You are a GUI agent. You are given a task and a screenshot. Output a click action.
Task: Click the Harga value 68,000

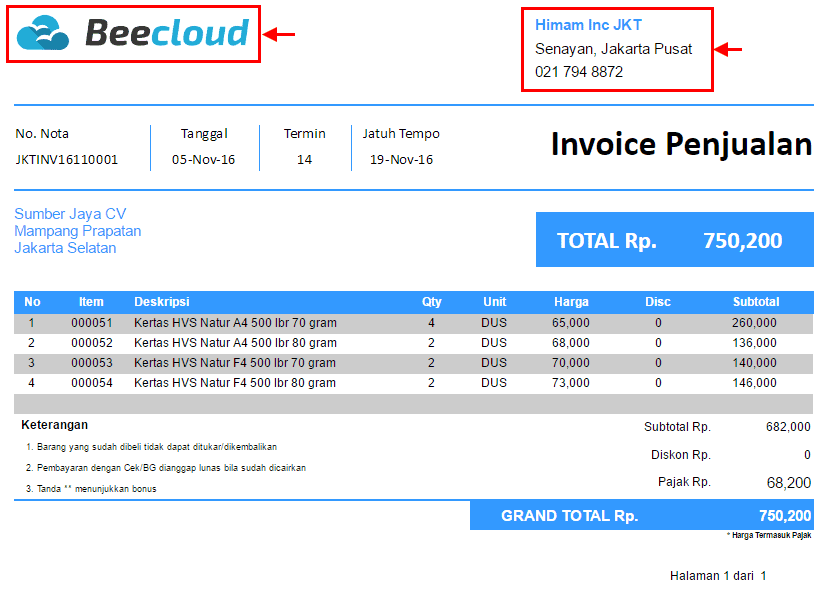(571, 343)
